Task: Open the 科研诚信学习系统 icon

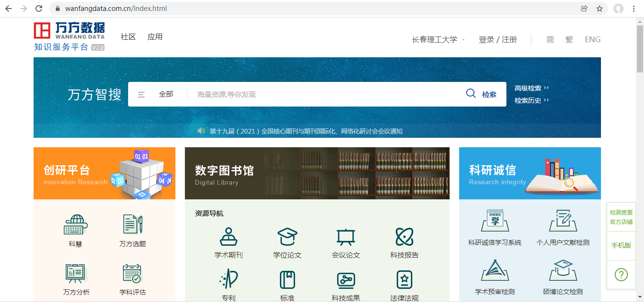Action: (495, 221)
